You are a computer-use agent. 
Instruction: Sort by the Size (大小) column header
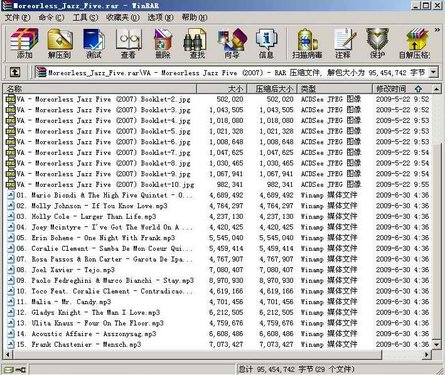pyautogui.click(x=222, y=89)
